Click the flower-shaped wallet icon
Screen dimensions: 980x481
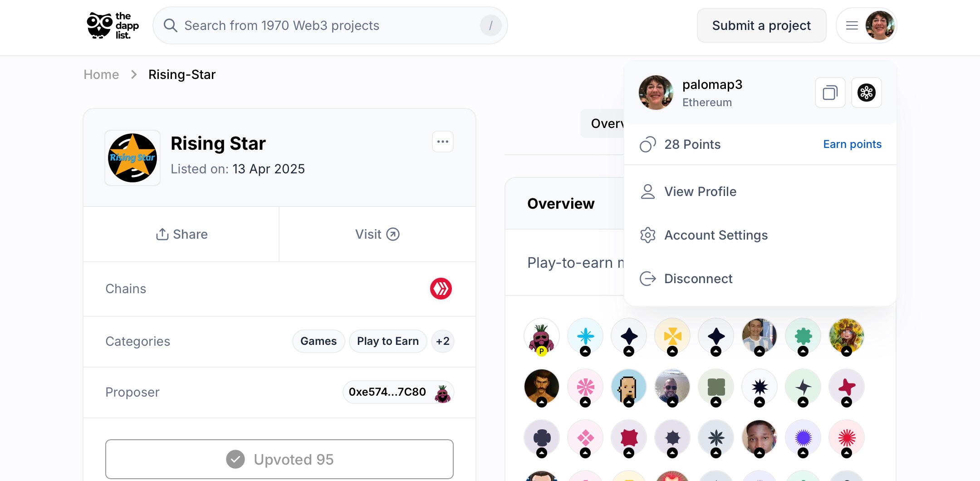(x=867, y=93)
